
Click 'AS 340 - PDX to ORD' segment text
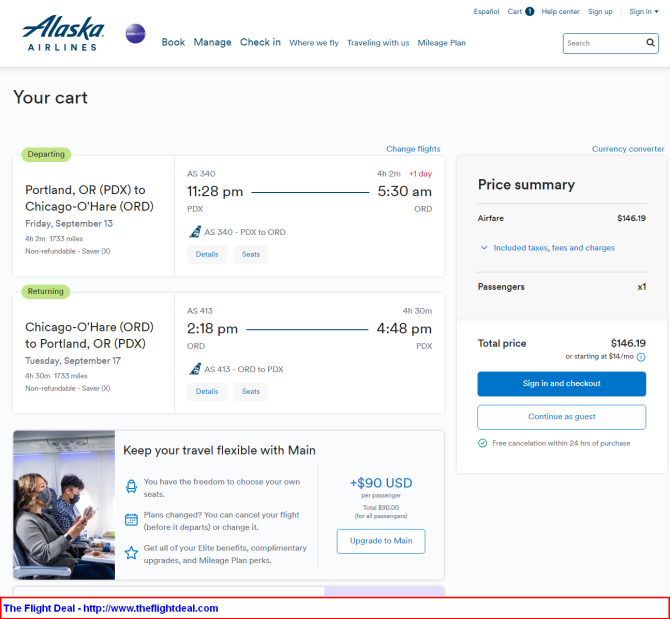(x=245, y=232)
